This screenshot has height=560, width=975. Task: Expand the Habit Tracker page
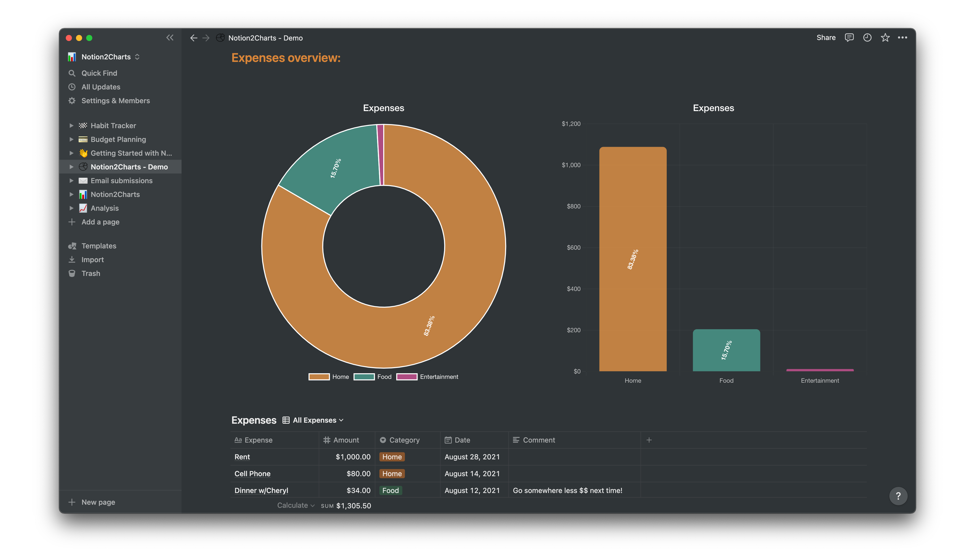(72, 125)
